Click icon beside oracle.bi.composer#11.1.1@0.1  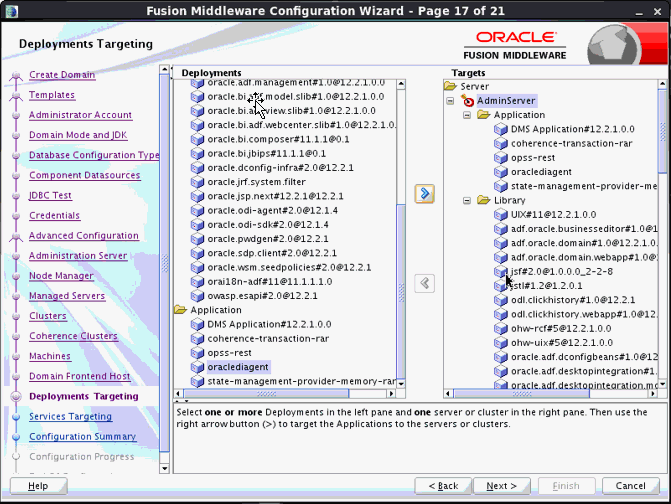pos(197,139)
